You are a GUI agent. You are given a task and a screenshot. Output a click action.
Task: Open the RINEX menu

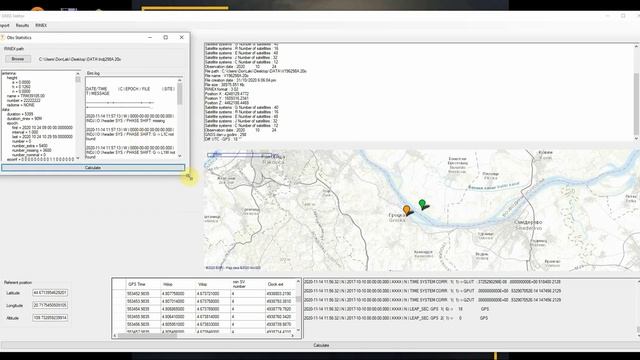(41, 25)
